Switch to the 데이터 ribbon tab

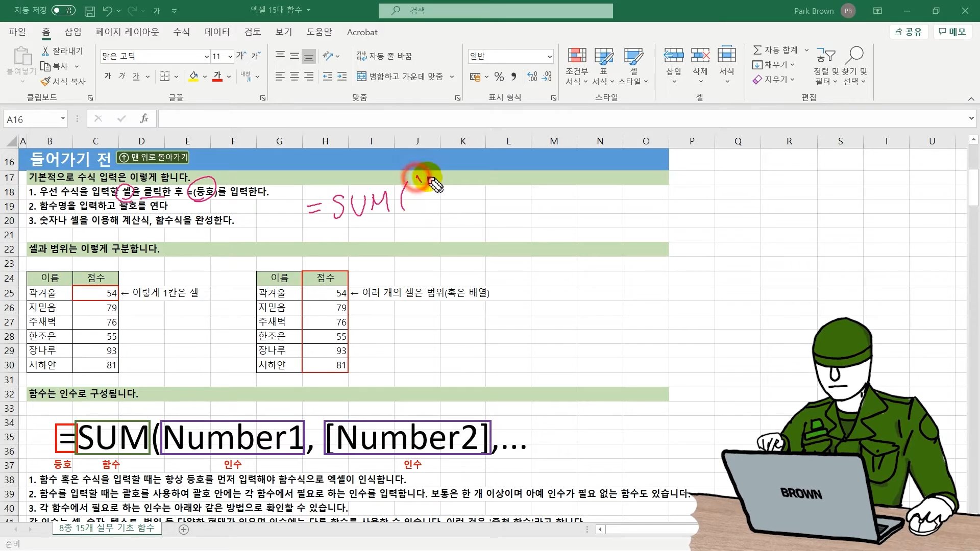(x=217, y=32)
